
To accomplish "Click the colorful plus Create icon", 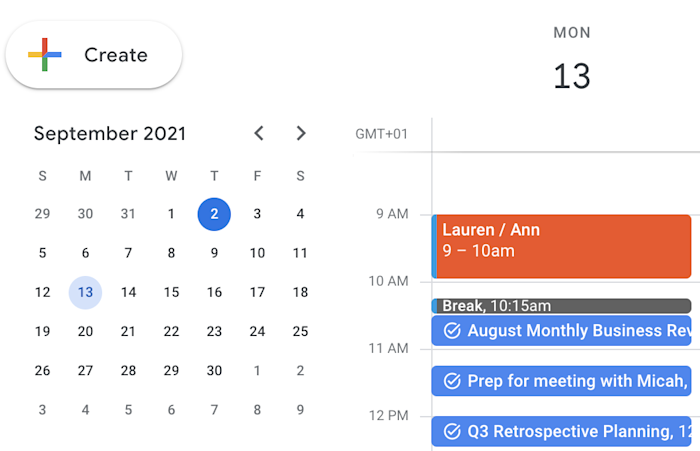I will 45,54.
